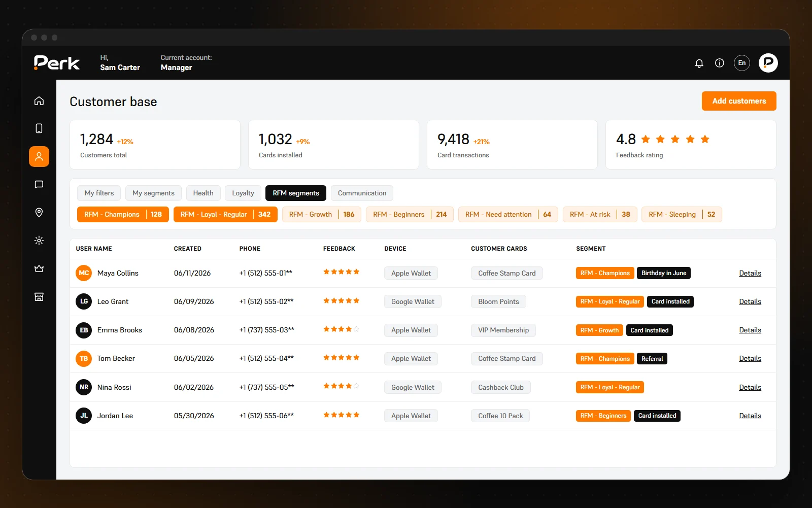Click the notification bell icon
812x508 pixels.
(699, 63)
